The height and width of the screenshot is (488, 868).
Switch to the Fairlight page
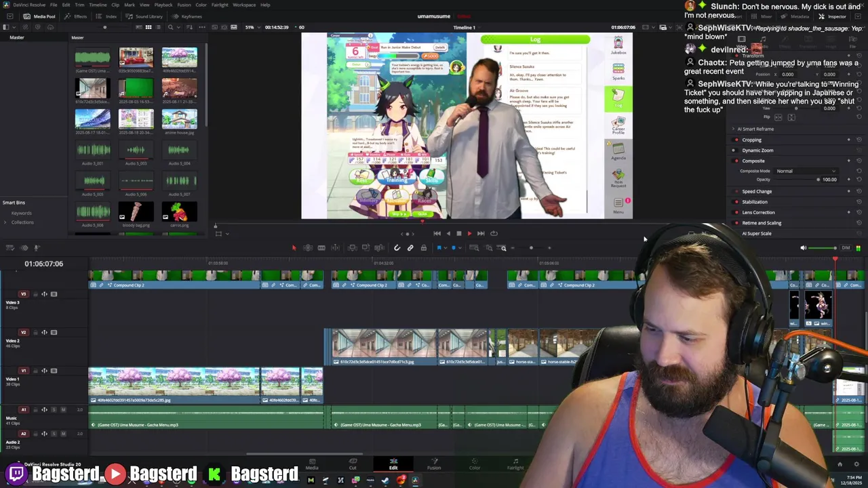tap(515, 464)
